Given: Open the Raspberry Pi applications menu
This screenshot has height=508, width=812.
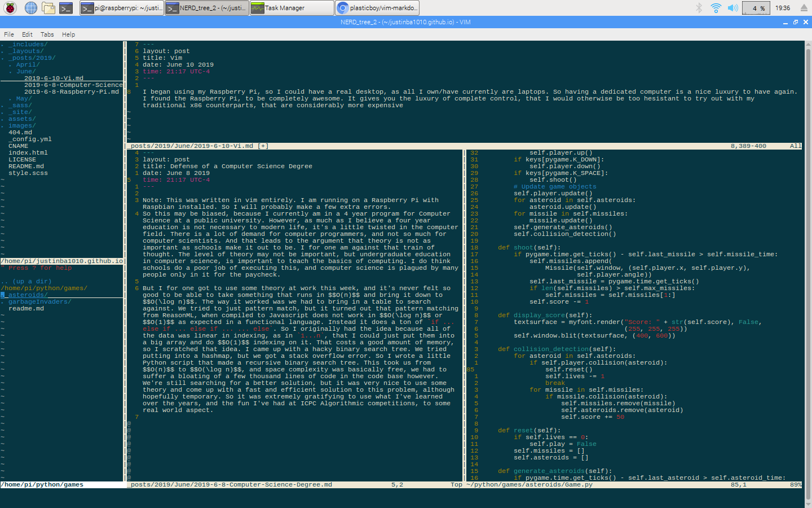Looking at the screenshot, I should coord(11,8).
